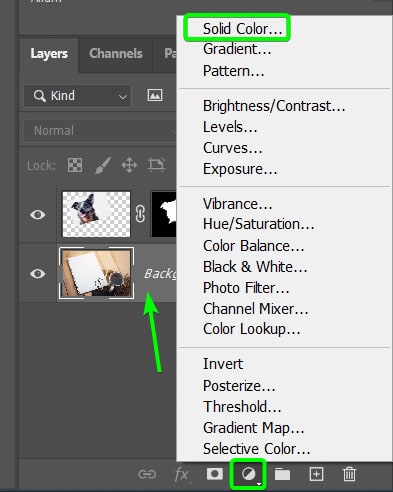Image resolution: width=393 pixels, height=492 pixels.
Task: Hide the dog layer eye icon
Action: (x=38, y=214)
